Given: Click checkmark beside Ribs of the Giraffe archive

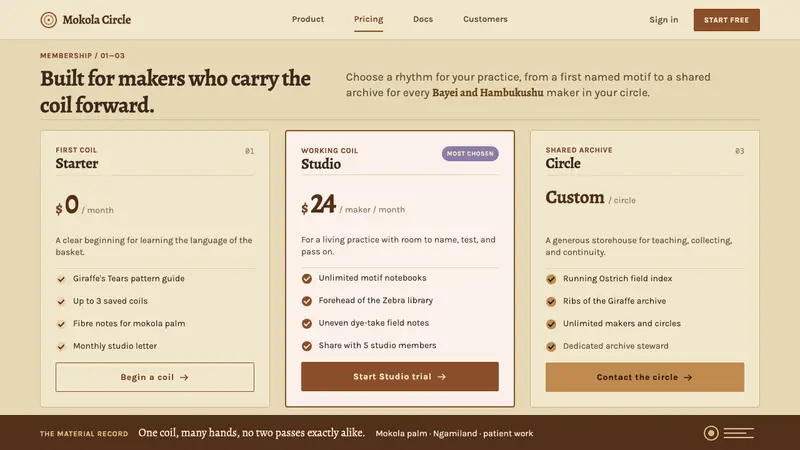Looking at the screenshot, I should pyautogui.click(x=551, y=302).
